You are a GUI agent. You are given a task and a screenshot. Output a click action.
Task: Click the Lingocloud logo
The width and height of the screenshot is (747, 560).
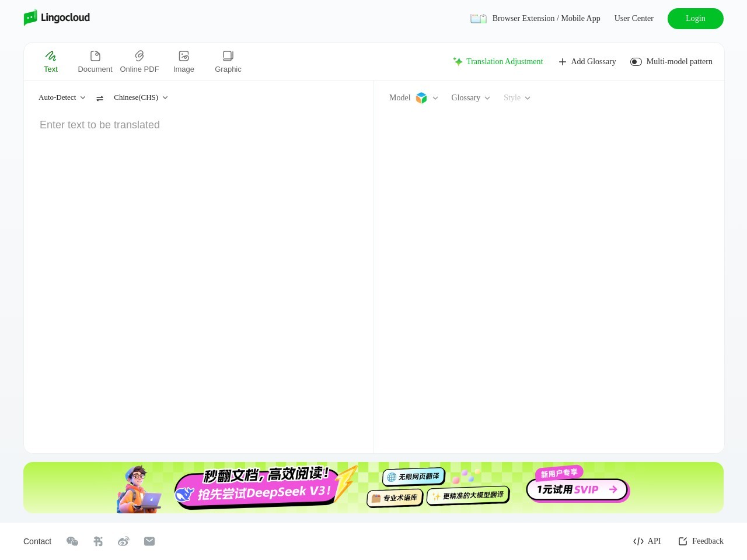57,17
